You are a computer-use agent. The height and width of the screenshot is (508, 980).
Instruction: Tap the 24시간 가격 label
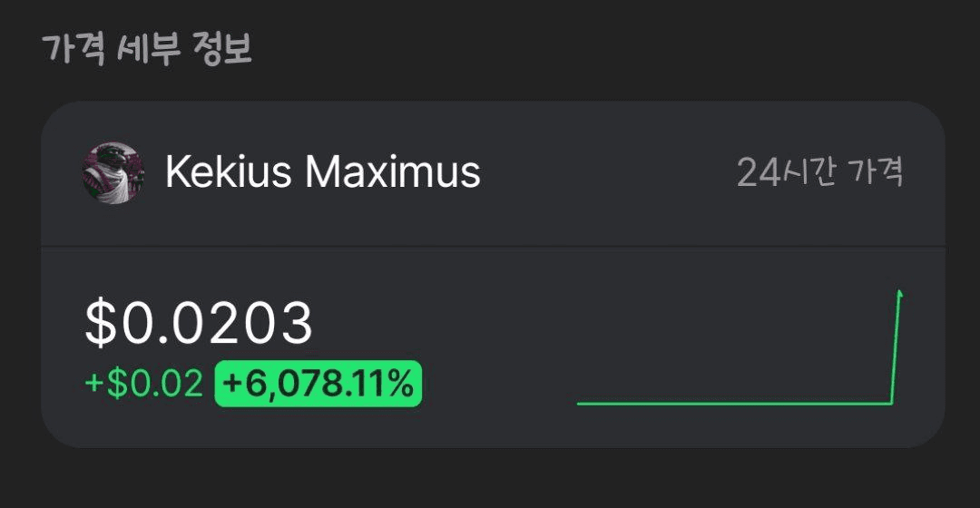(x=819, y=171)
